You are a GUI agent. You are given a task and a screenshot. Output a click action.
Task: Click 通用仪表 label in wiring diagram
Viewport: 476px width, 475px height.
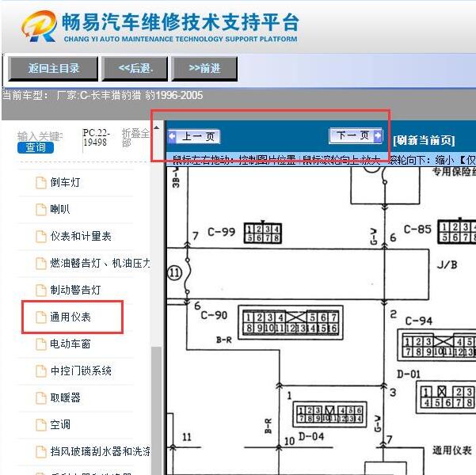451,450
